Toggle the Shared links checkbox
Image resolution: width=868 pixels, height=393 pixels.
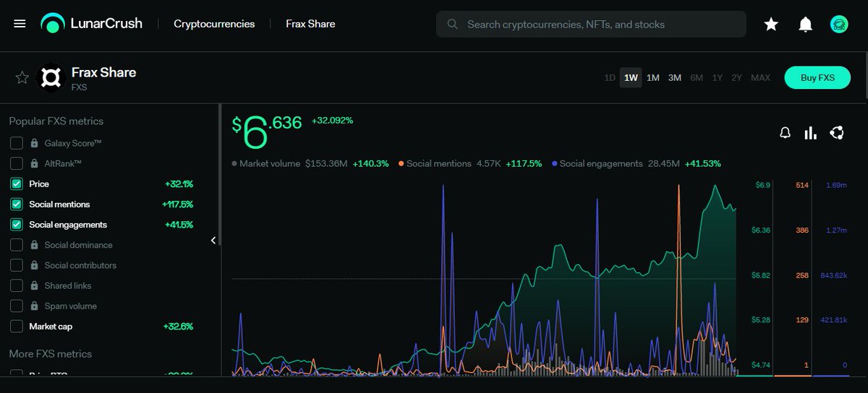click(x=17, y=285)
